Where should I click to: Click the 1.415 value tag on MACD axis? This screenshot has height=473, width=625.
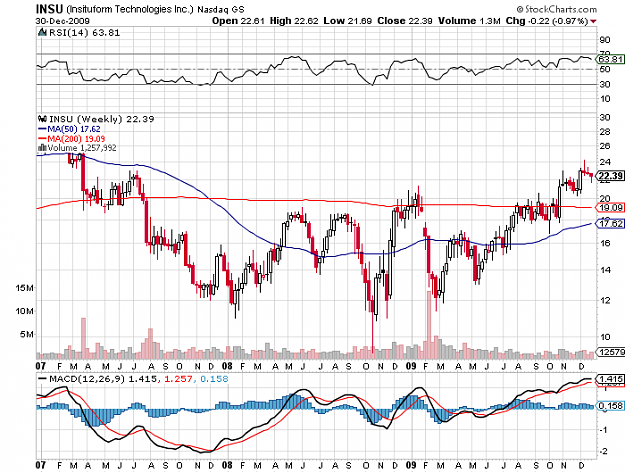tap(610, 379)
